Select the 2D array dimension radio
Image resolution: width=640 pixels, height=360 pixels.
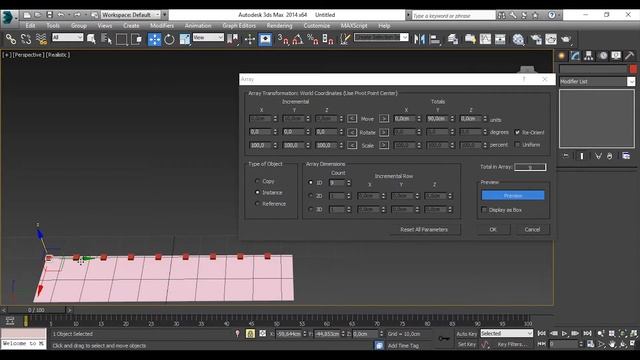[x=311, y=196]
